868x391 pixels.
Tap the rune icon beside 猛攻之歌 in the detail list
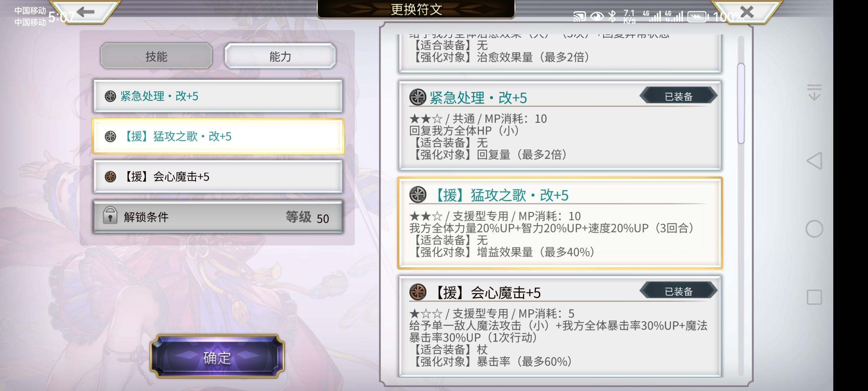pos(418,194)
